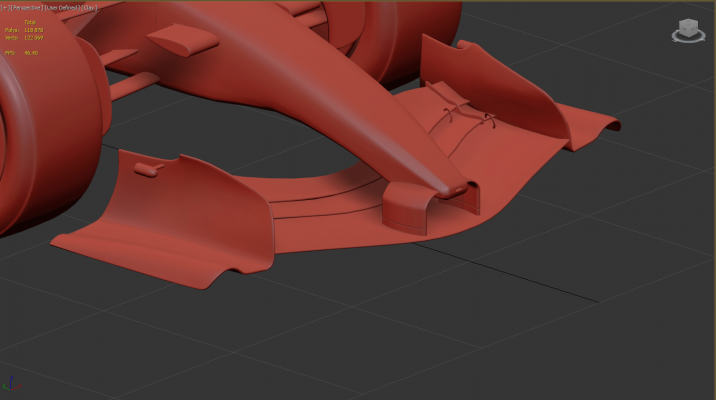Image resolution: width=716 pixels, height=400 pixels.
Task: Click the ViewCube compass ring
Action: point(688,39)
